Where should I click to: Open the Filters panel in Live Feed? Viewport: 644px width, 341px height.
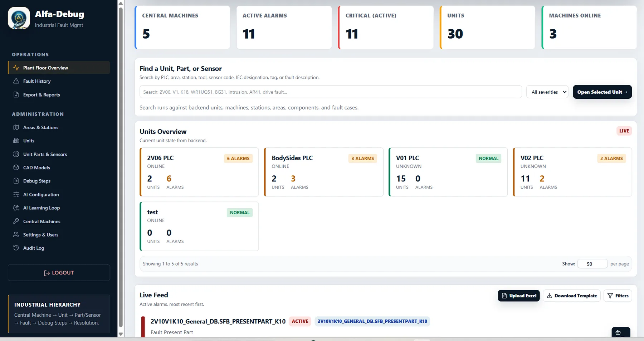[618, 296]
